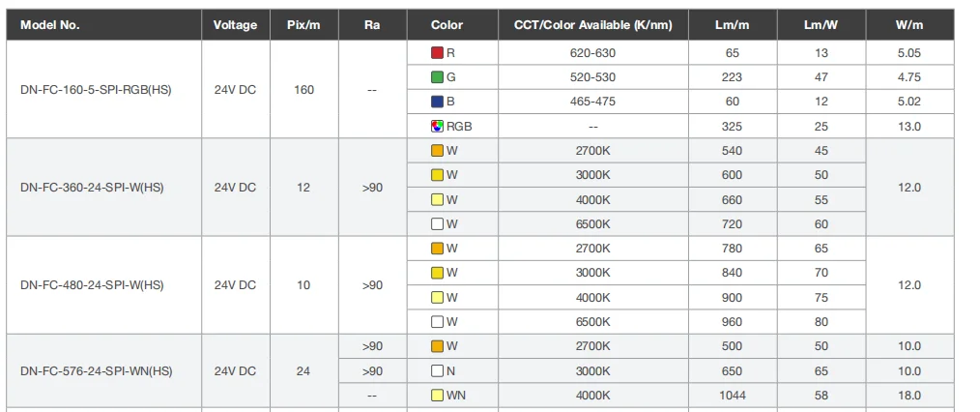Select the DN-FC-480-24-SPI-W(HS) model cell

point(92,285)
